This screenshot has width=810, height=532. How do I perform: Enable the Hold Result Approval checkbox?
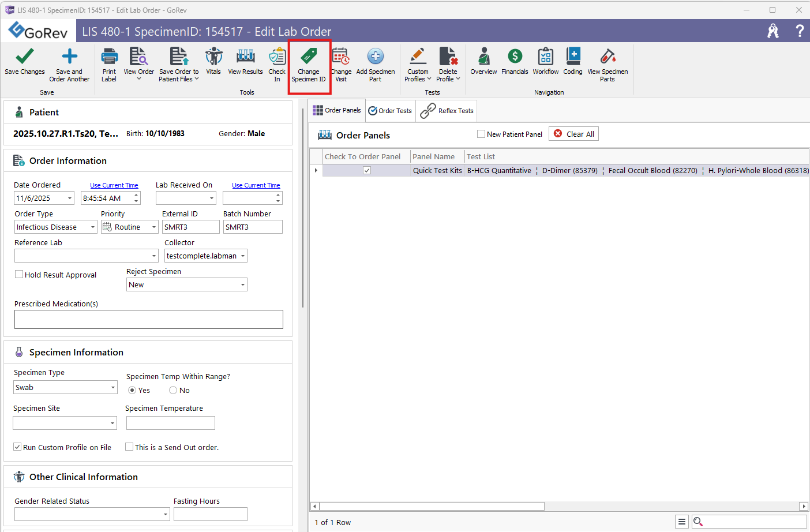click(19, 275)
